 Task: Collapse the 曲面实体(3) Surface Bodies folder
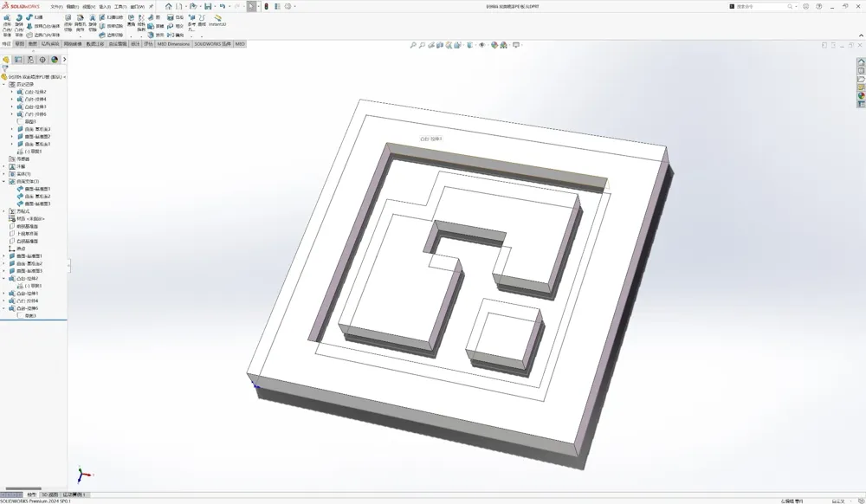click(3, 181)
